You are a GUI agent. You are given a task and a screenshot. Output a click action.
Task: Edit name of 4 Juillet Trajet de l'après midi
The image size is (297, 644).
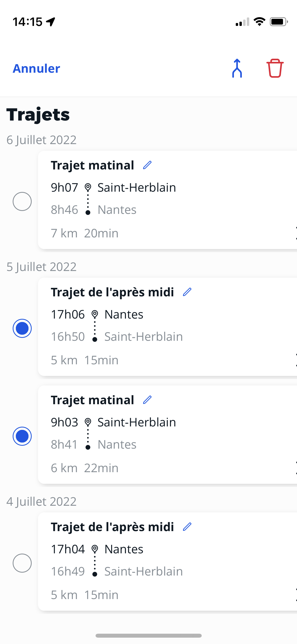(x=187, y=527)
